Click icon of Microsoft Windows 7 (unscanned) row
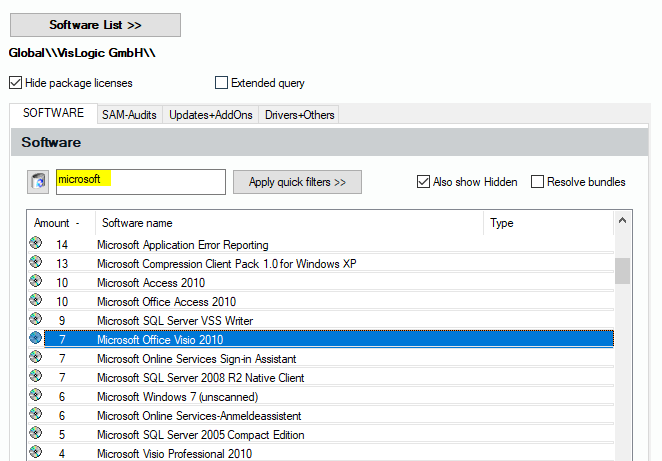Viewport: 662px width, 461px height. tap(36, 395)
